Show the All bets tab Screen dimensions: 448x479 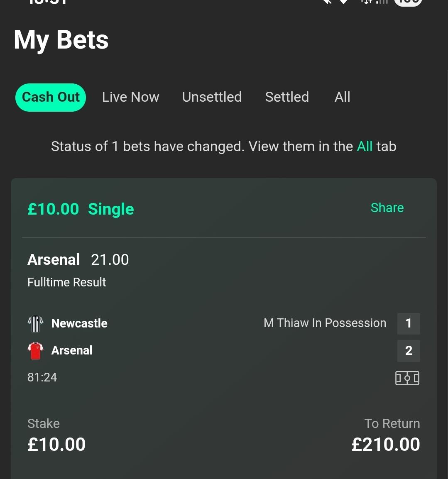342,97
